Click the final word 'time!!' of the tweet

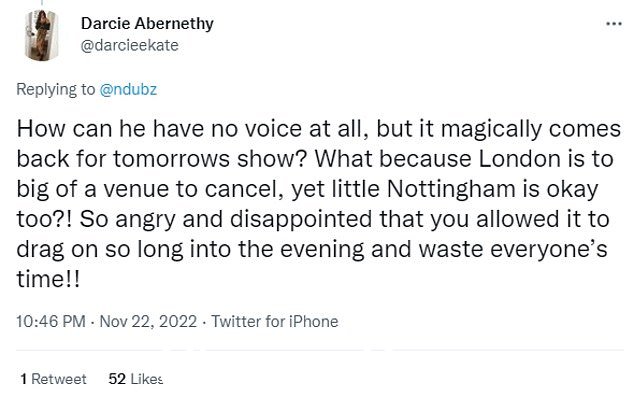pos(48,279)
